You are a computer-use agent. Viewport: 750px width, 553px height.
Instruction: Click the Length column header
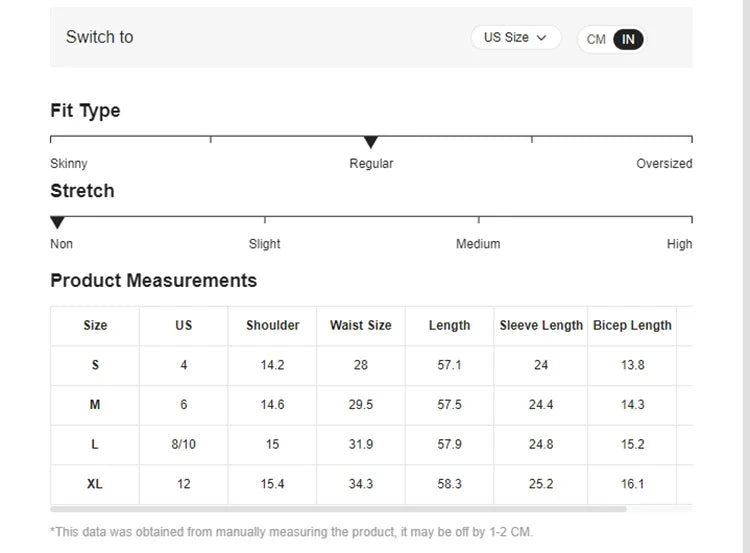pos(449,325)
